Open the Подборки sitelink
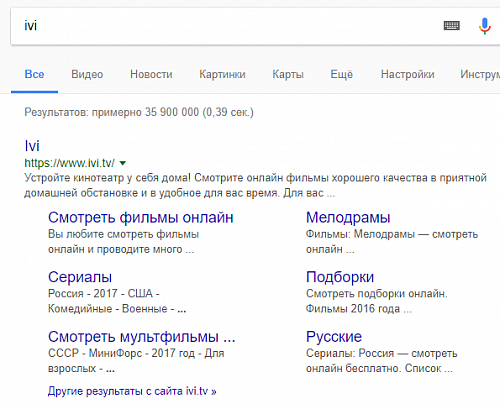 pos(340,277)
